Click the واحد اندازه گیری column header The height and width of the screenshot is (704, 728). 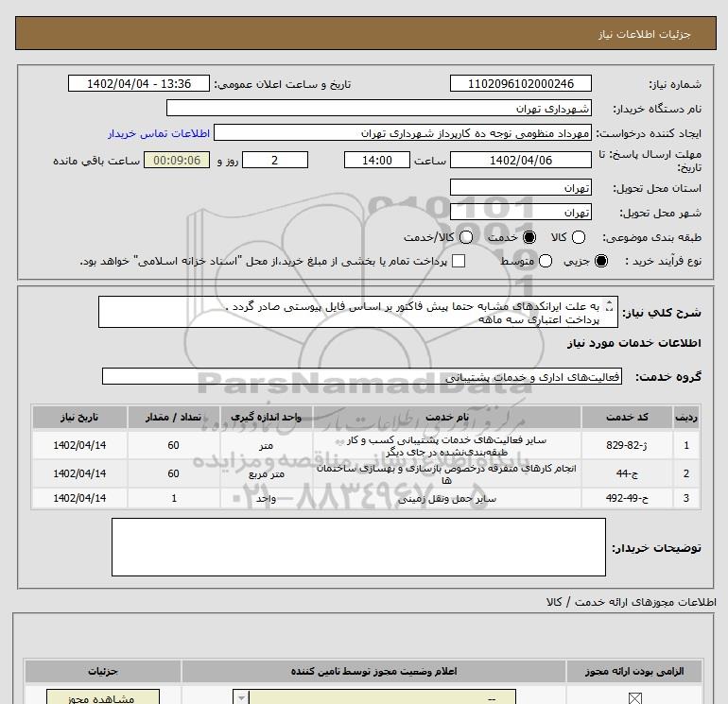[266, 417]
